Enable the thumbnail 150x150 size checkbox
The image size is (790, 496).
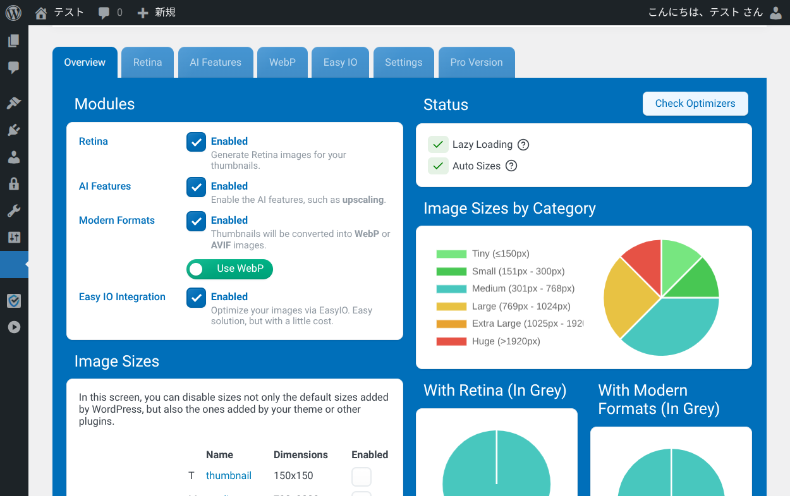pos(361,477)
